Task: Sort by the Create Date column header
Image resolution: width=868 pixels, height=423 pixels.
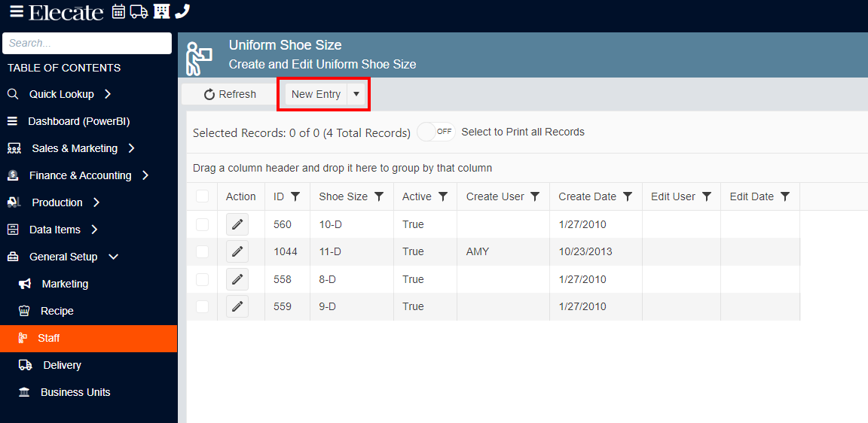Action: 588,196
